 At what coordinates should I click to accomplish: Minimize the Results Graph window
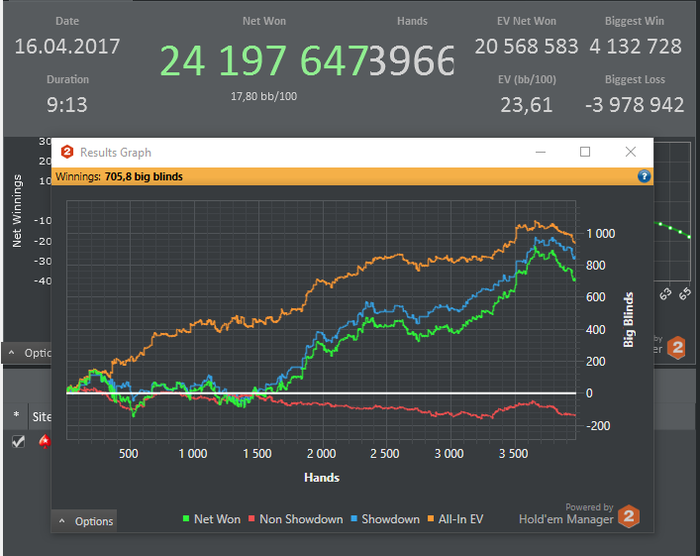pos(541,152)
